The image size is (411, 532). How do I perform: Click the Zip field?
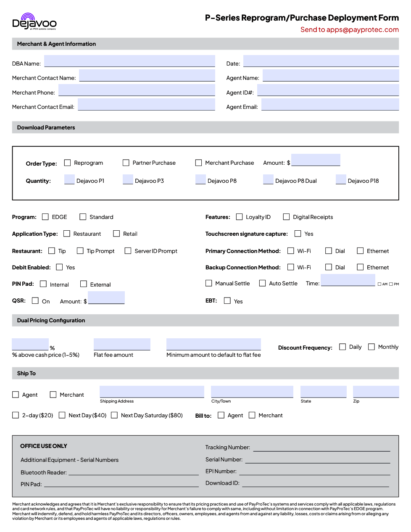click(x=376, y=392)
